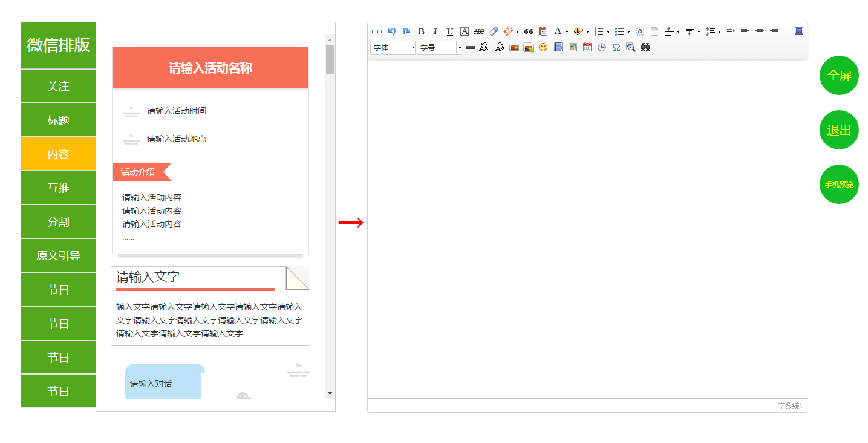Image resolution: width=868 pixels, height=443 pixels.
Task: Click the HTML source view icon
Action: 377,31
